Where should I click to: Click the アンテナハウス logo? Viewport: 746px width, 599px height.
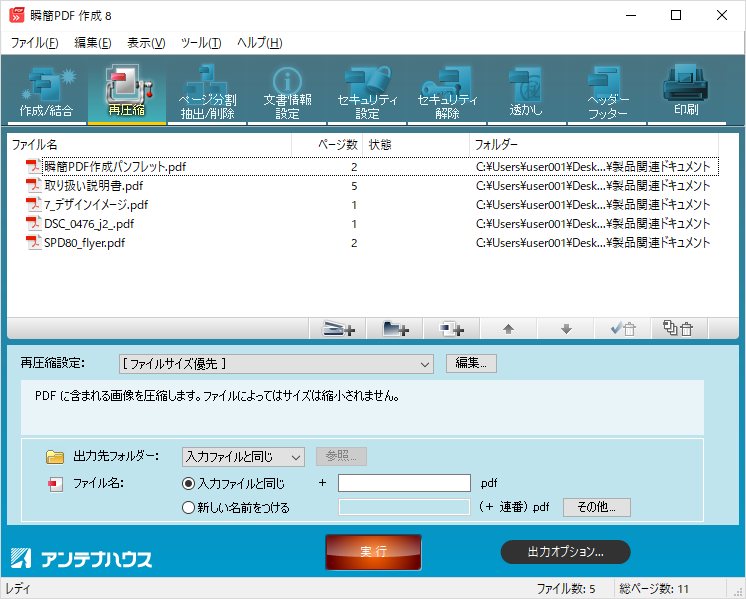click(81, 559)
